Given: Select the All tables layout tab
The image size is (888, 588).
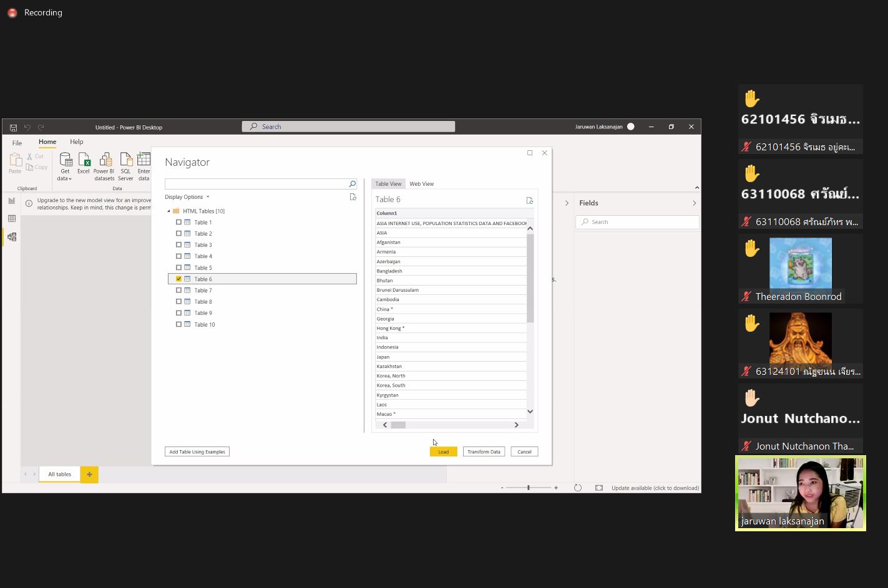Looking at the screenshot, I should [x=60, y=475].
